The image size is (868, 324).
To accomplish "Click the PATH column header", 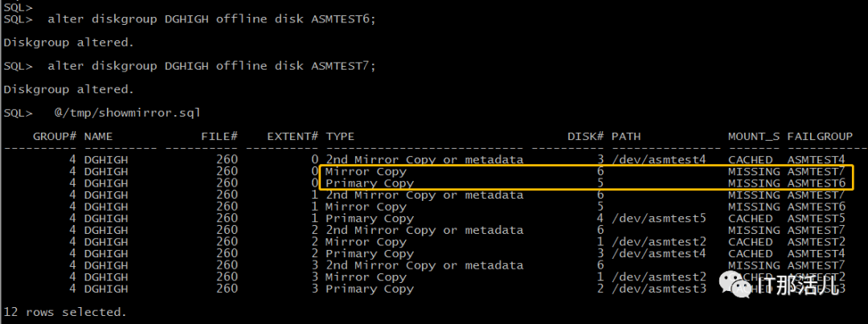I will tap(626, 136).
